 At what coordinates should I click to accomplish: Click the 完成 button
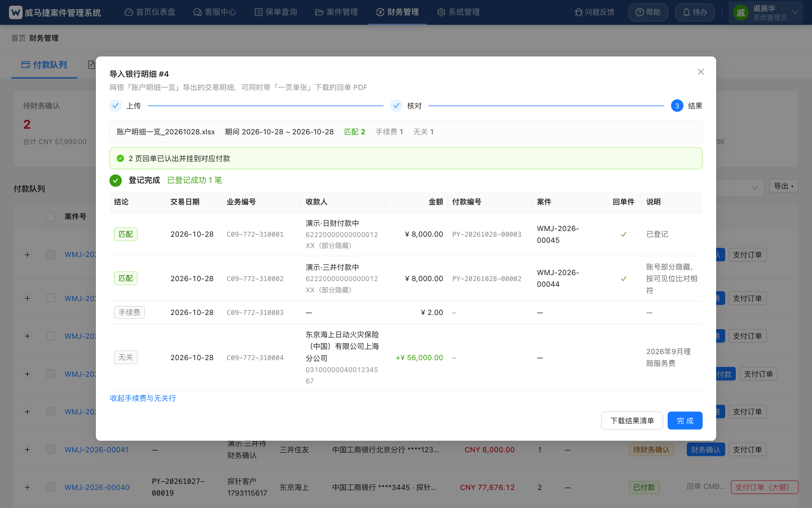click(685, 421)
